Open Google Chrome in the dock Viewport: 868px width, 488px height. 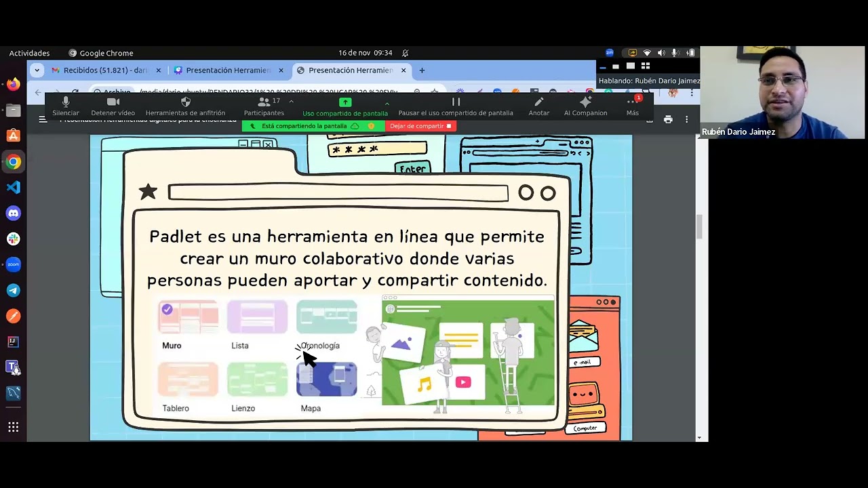[13, 161]
